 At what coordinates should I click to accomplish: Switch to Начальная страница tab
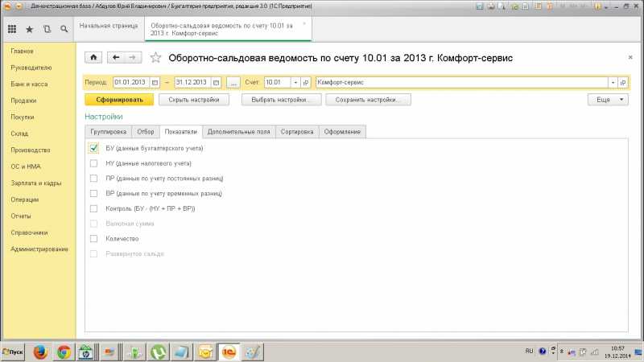tap(109, 29)
